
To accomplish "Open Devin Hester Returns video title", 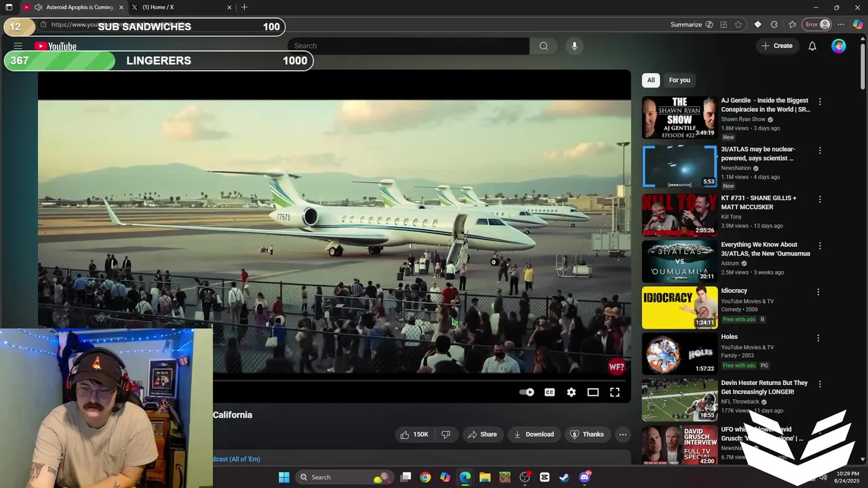I will point(764,387).
